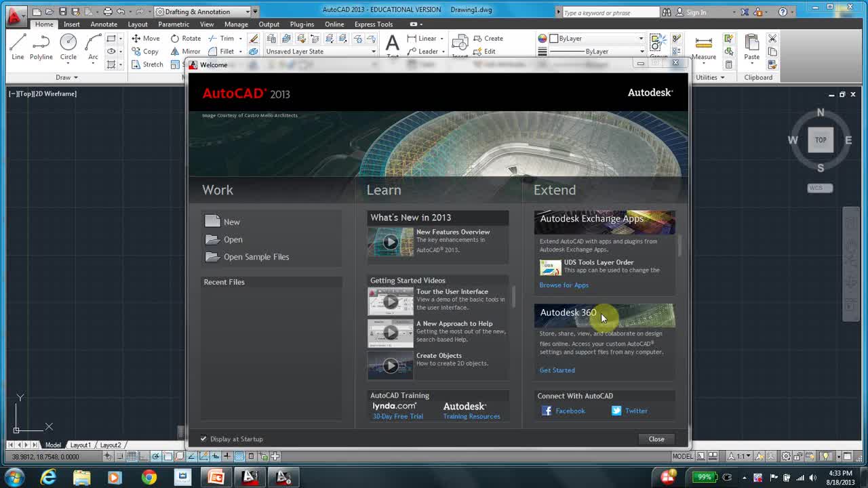Click the Quick Access Save icon
This screenshot has width=868, height=488.
(62, 12)
